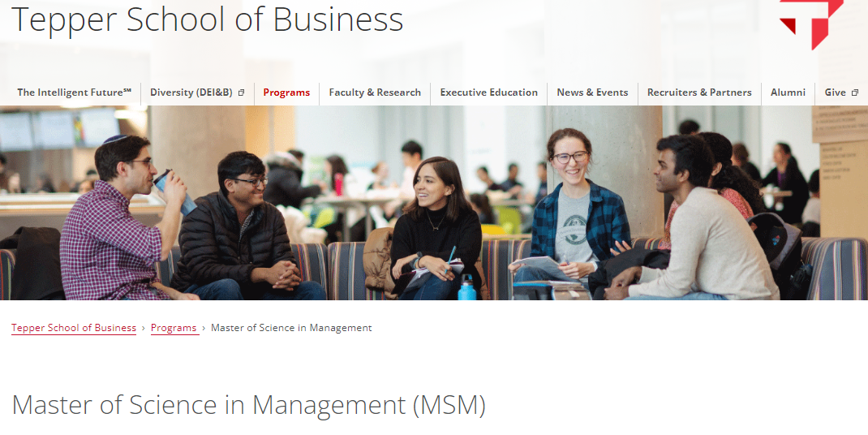The height and width of the screenshot is (435, 868).
Task: Select Diversity (DEI&B) in navigation
Action: tap(191, 93)
